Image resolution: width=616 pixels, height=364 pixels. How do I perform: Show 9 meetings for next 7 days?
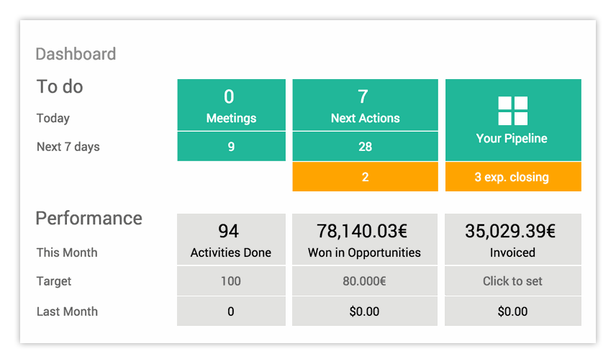point(231,147)
